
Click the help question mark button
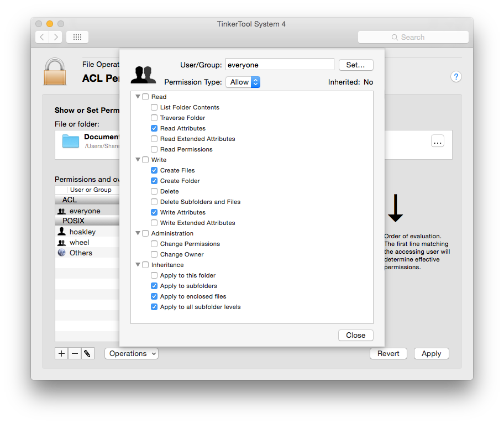[456, 77]
